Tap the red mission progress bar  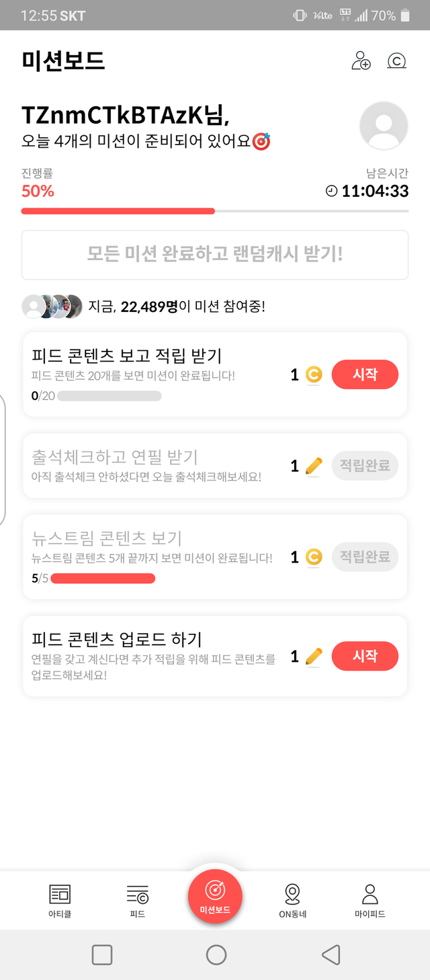click(x=118, y=211)
